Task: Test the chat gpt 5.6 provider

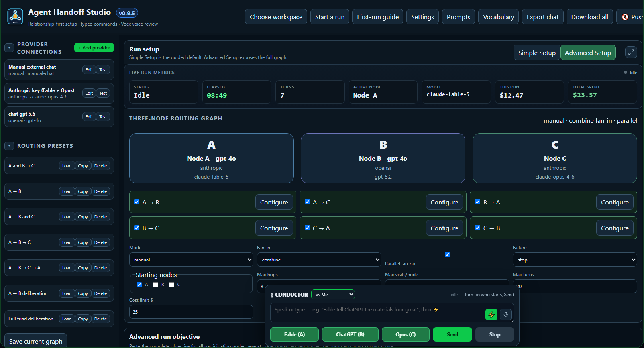Action: pos(103,117)
